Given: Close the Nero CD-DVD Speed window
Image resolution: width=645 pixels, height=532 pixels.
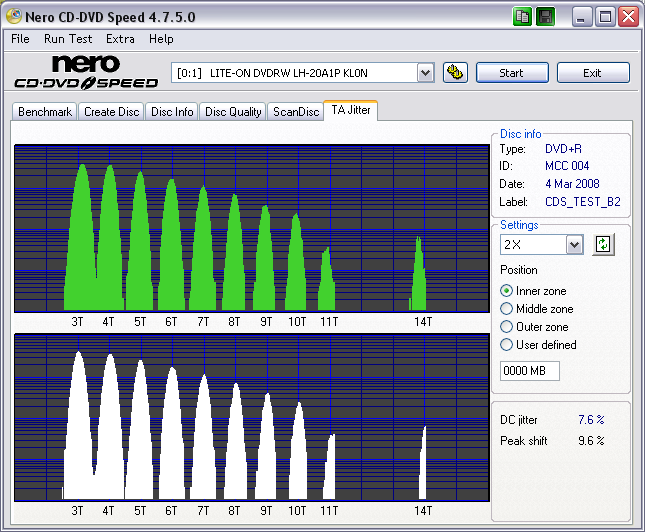Looking at the screenshot, I should (629, 17).
